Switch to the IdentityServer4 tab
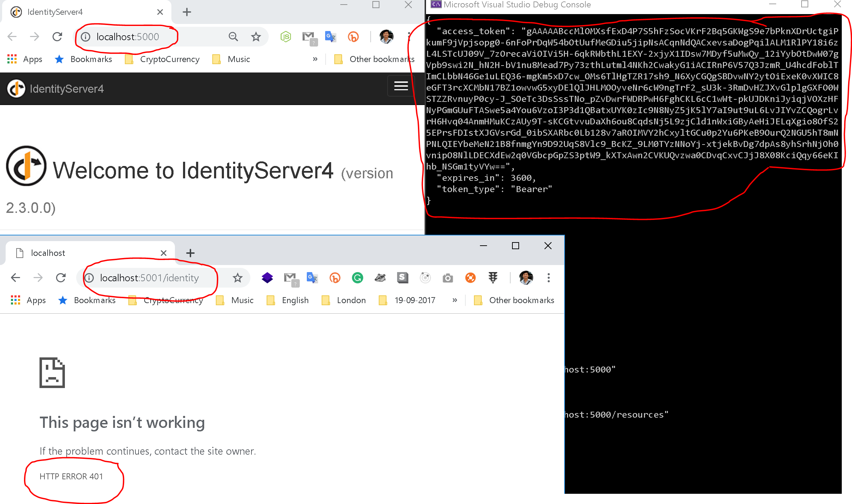The width and height of the screenshot is (852, 504). pos(86,12)
